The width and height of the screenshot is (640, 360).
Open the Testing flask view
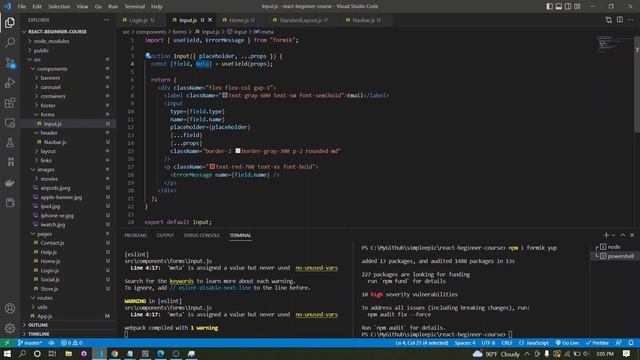[10, 142]
